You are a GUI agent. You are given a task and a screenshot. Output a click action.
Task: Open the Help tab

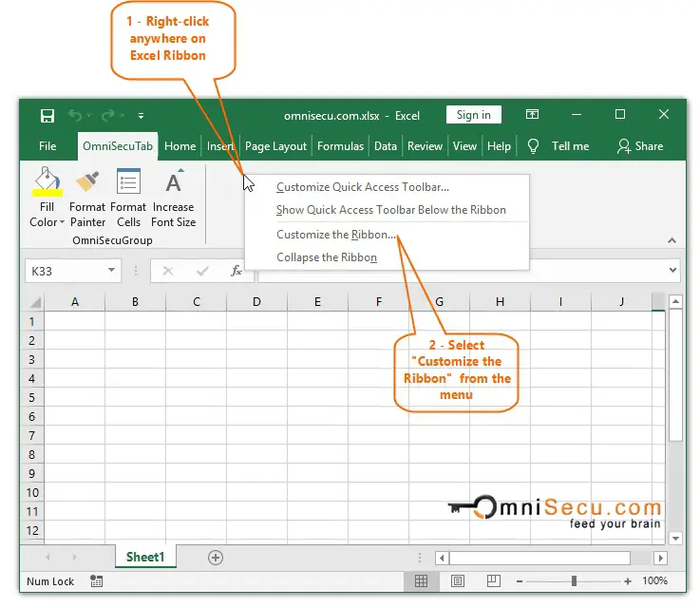click(499, 146)
